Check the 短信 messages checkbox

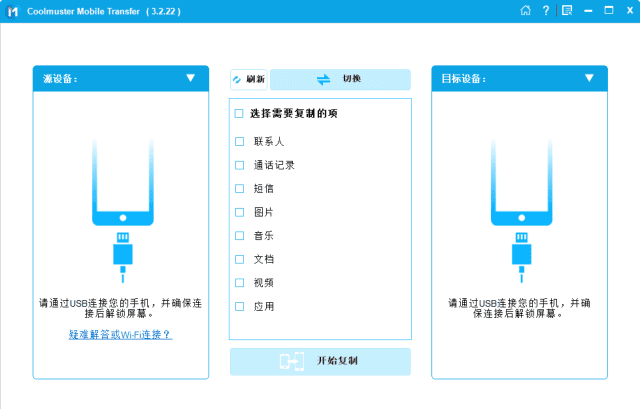pyautogui.click(x=240, y=189)
